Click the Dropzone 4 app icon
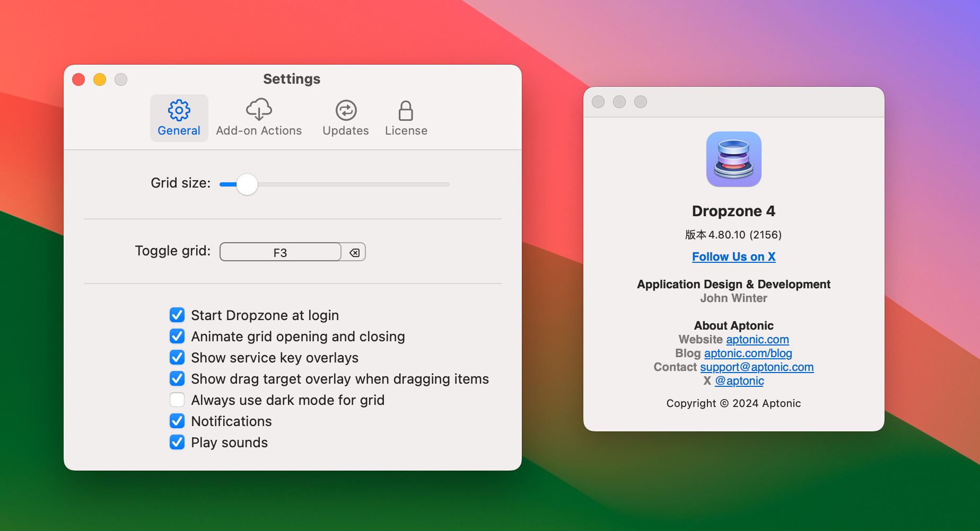 tap(734, 159)
